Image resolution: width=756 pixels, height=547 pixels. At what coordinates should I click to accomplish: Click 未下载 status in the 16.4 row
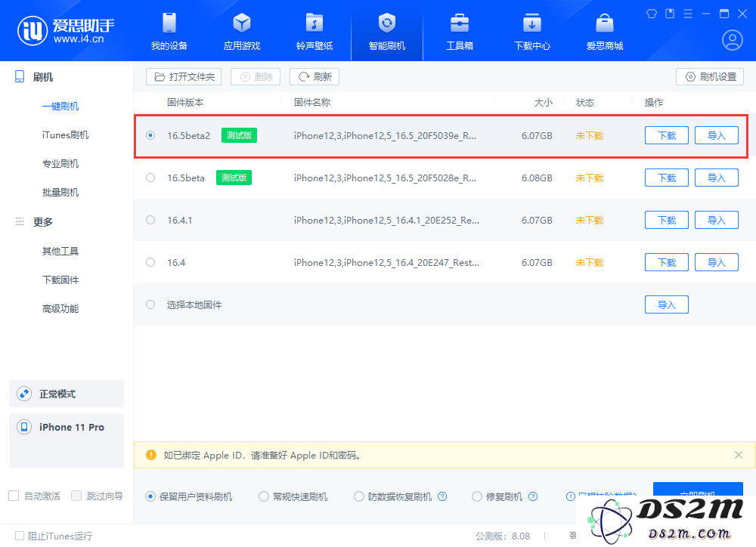pyautogui.click(x=589, y=262)
